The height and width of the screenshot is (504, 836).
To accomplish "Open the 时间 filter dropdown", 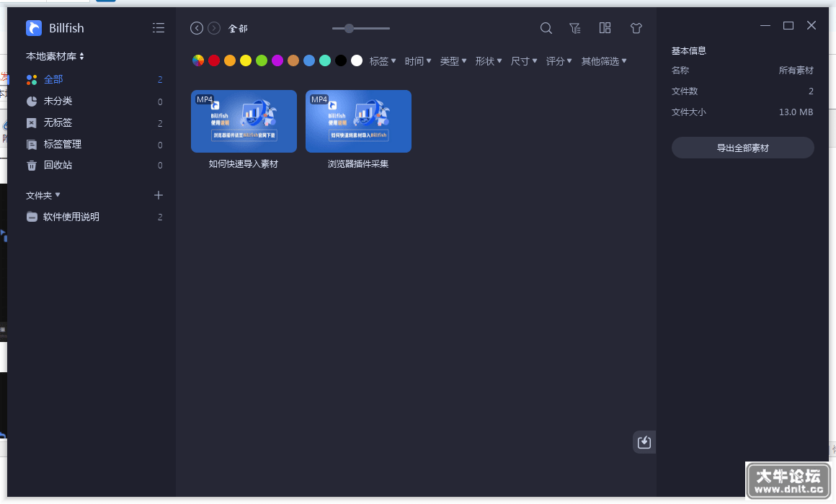I will 418,61.
